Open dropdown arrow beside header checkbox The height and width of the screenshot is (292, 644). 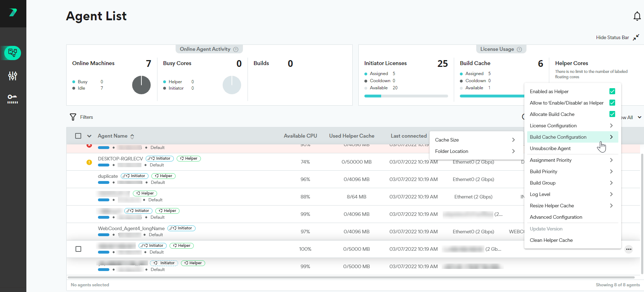point(89,136)
